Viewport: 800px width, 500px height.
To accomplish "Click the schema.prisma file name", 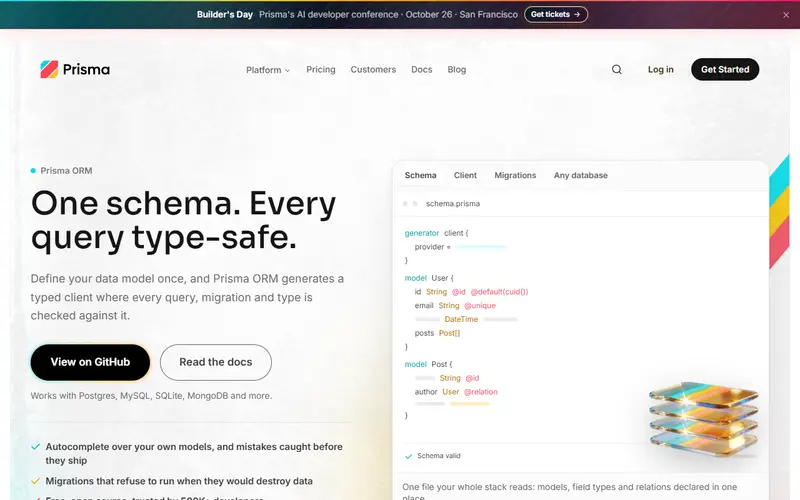I will tap(453, 204).
